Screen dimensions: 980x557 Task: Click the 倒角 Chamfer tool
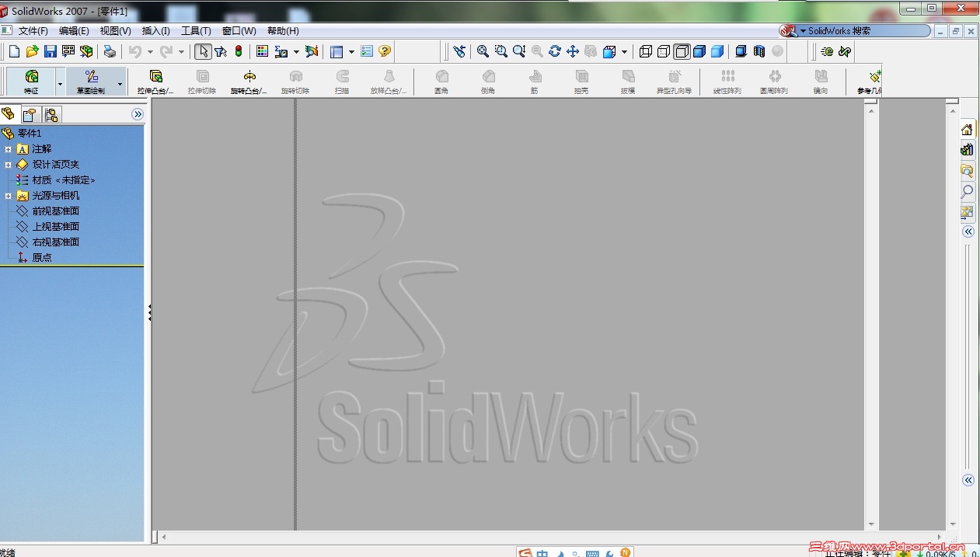coord(488,81)
